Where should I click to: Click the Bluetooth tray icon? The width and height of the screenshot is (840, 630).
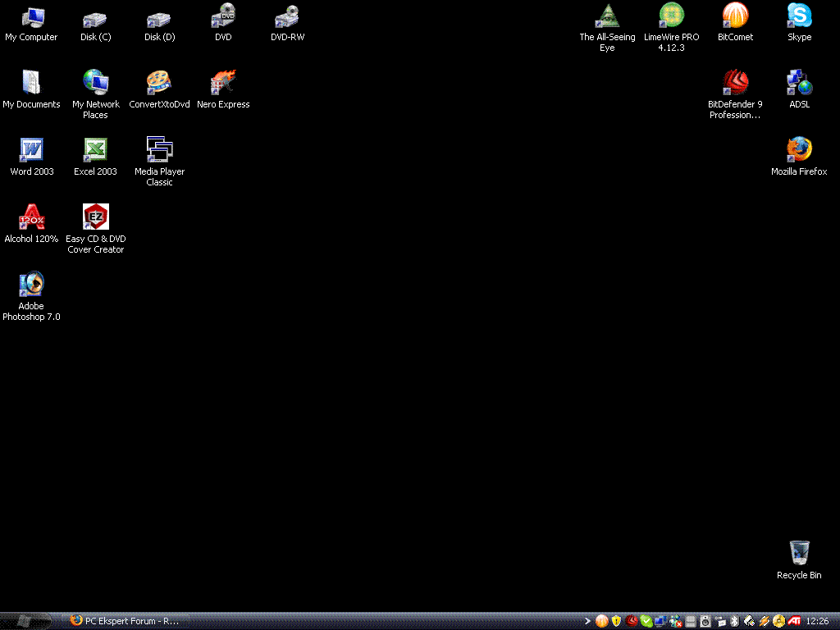(x=735, y=621)
